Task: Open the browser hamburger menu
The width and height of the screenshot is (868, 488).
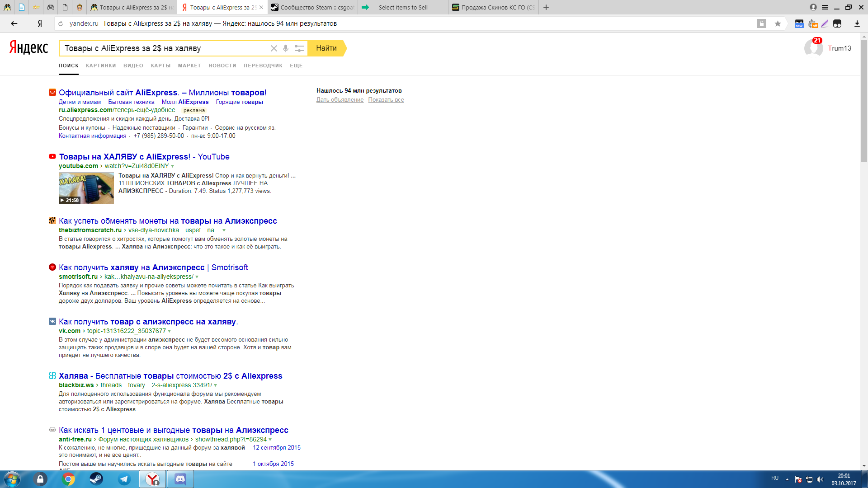Action: click(x=825, y=7)
